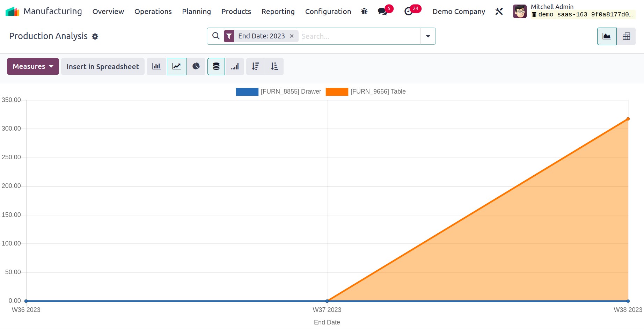Sort chart in ascending order

[275, 66]
